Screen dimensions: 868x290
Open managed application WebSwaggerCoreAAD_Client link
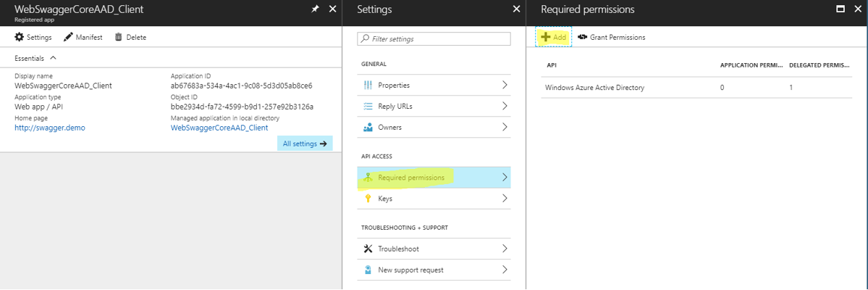[x=219, y=128]
